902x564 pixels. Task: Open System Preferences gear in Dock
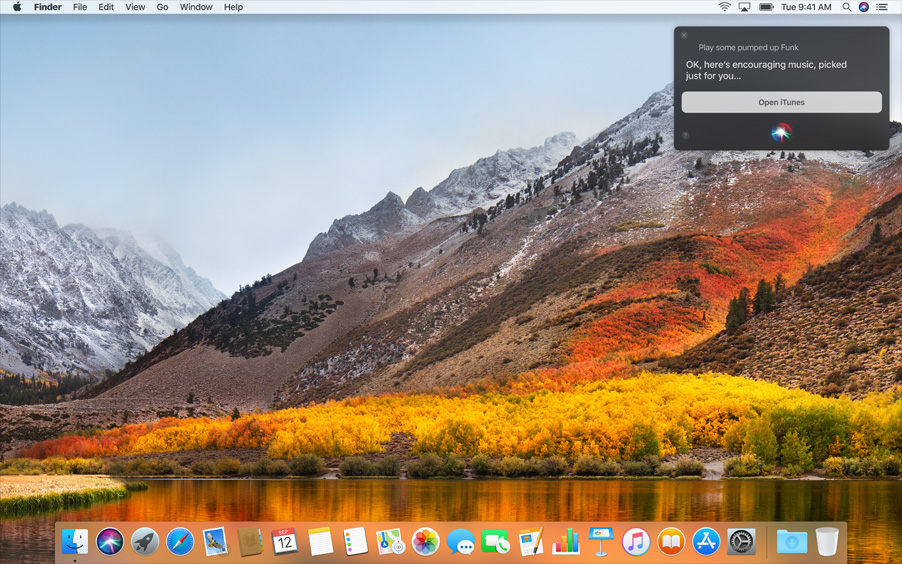[741, 542]
